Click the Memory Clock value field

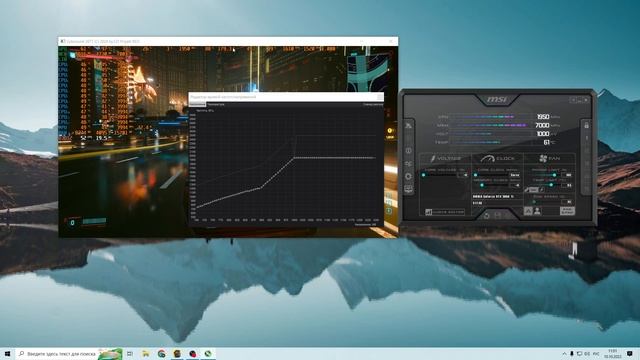click(x=515, y=185)
